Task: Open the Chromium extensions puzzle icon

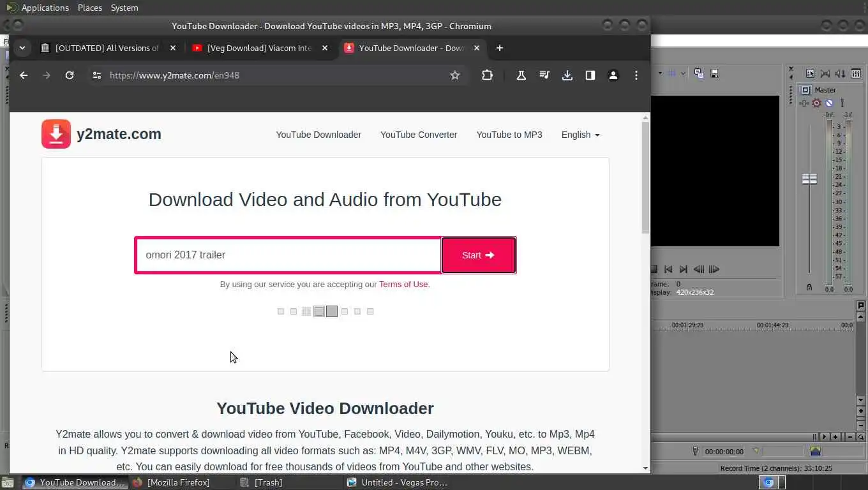Action: click(487, 75)
